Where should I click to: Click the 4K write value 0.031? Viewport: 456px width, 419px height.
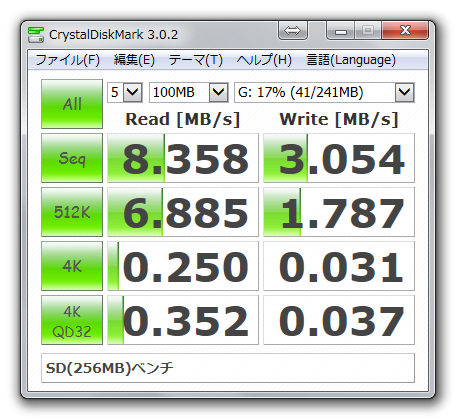point(339,266)
